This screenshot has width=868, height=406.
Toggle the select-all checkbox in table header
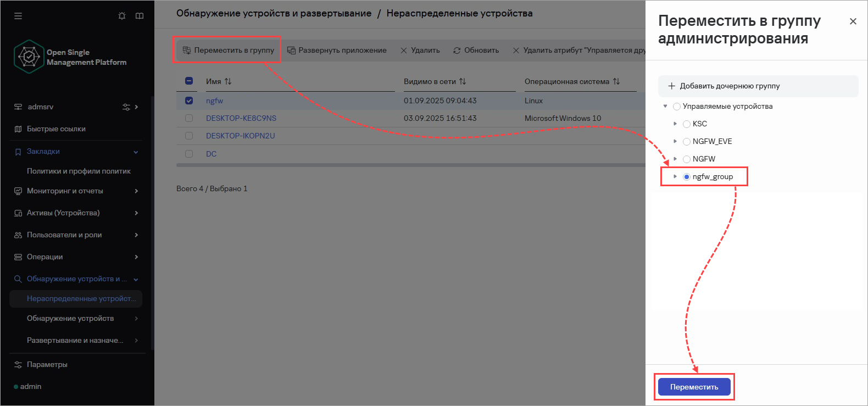point(189,81)
